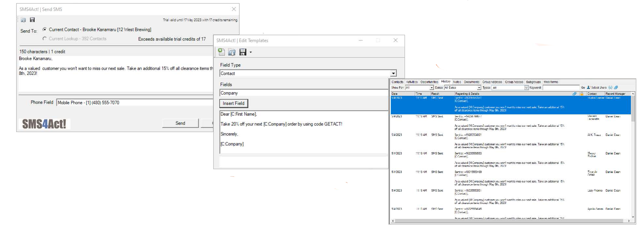Select history row for contact Lazy Franko

[x=511, y=197]
